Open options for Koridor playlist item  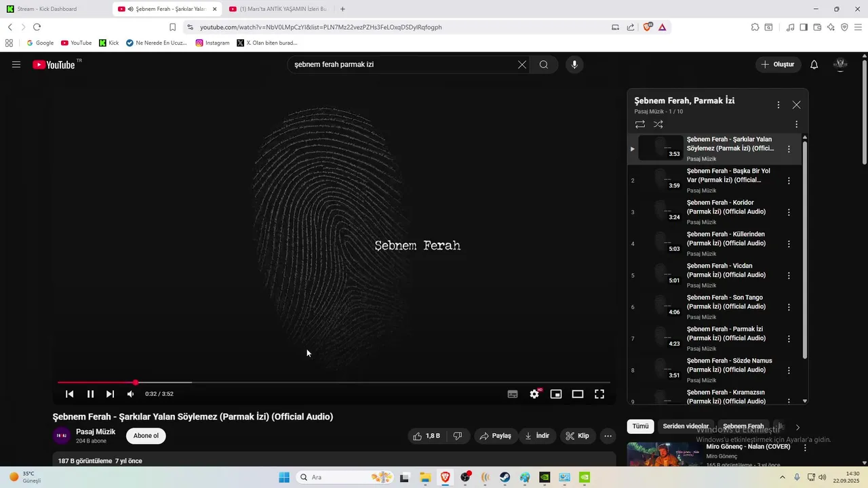[x=789, y=212]
